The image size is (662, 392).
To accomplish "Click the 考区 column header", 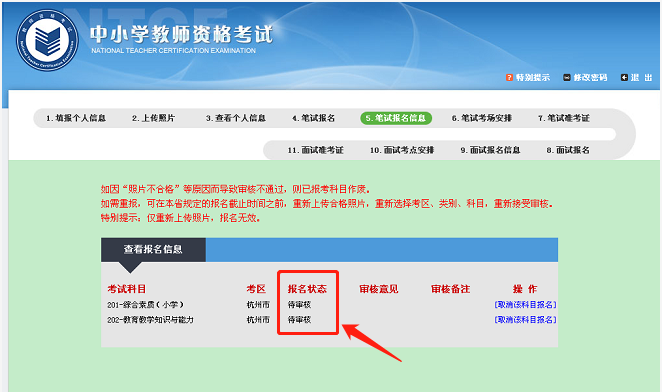I will (x=256, y=289).
